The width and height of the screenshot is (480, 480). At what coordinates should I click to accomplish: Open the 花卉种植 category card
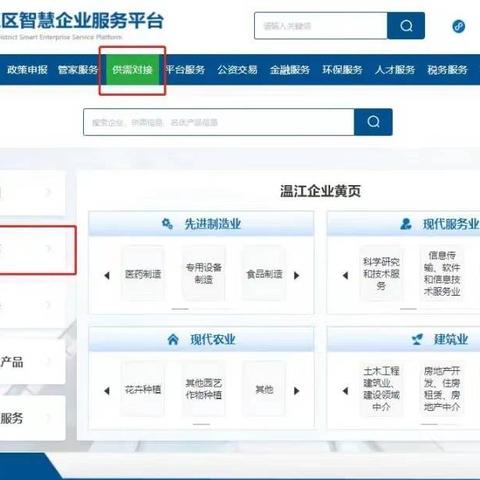[143, 389]
